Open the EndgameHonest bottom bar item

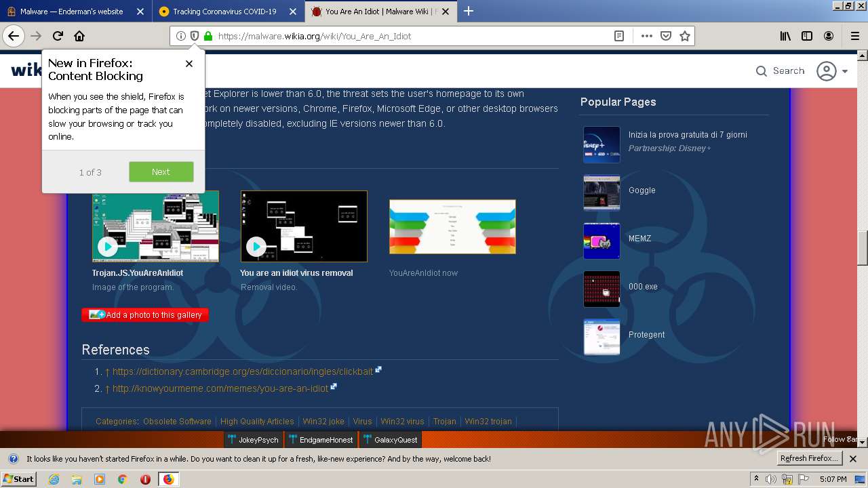[320, 440]
